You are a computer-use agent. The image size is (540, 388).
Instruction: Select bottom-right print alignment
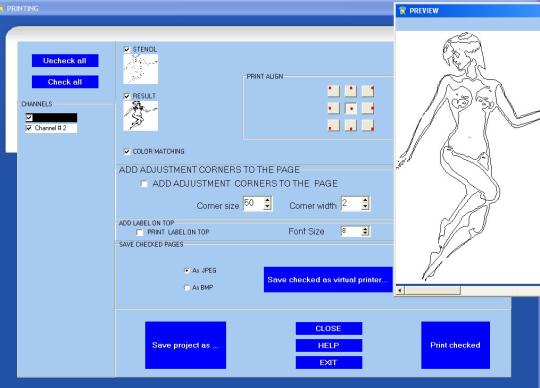(x=368, y=126)
